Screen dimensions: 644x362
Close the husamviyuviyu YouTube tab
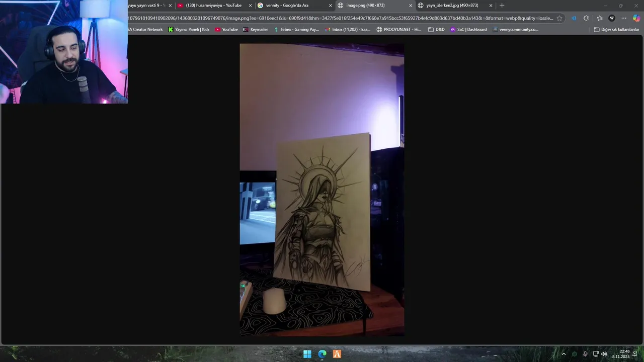point(250,6)
